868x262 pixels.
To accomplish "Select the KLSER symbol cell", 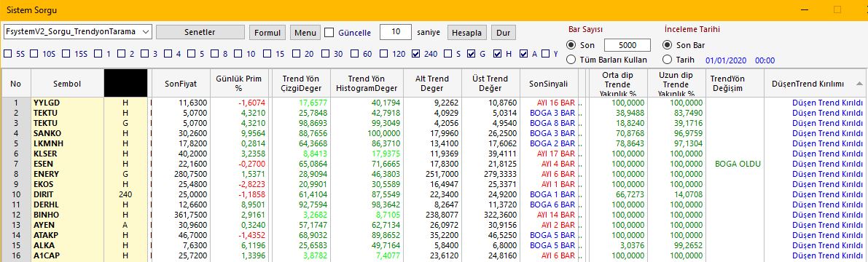I will [67, 154].
